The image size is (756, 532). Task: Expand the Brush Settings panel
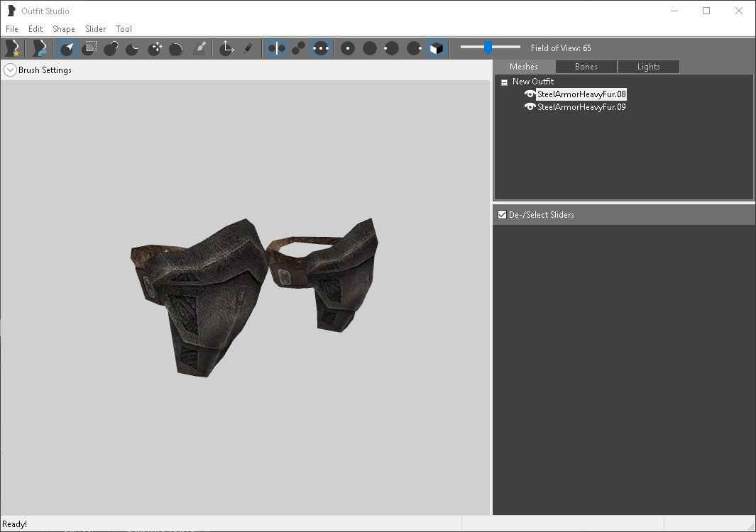click(10, 70)
